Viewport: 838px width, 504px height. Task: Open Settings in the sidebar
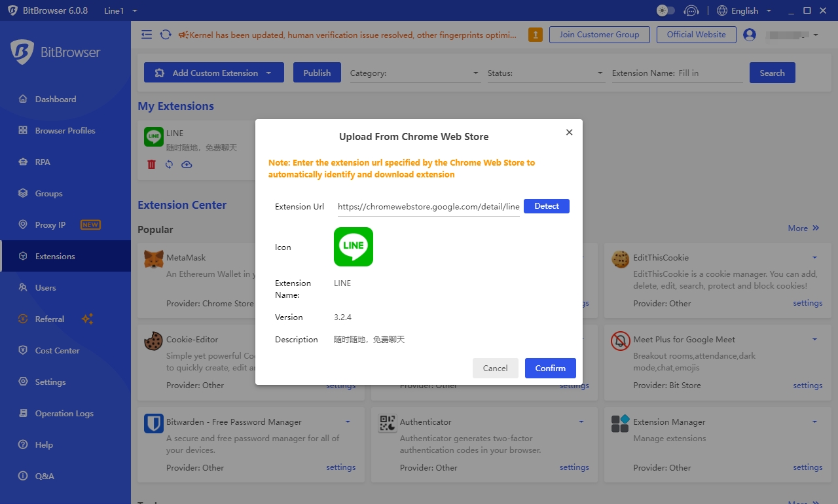65,382
